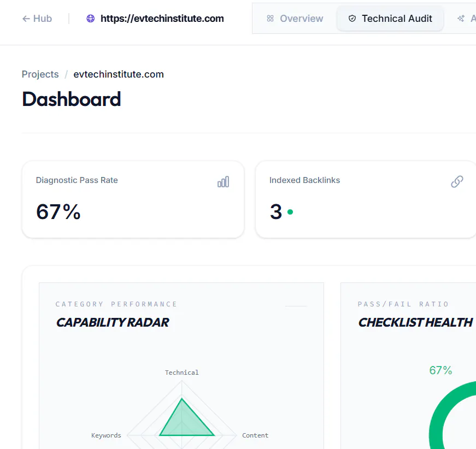Go back to Hub
Image resolution: width=476 pixels, height=449 pixels.
click(37, 19)
